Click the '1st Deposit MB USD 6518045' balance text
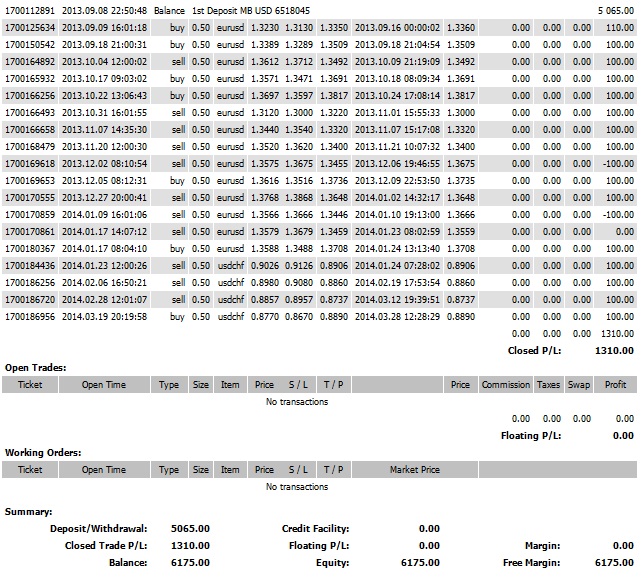Image resolution: width=641 pixels, height=585 pixels. click(x=251, y=11)
